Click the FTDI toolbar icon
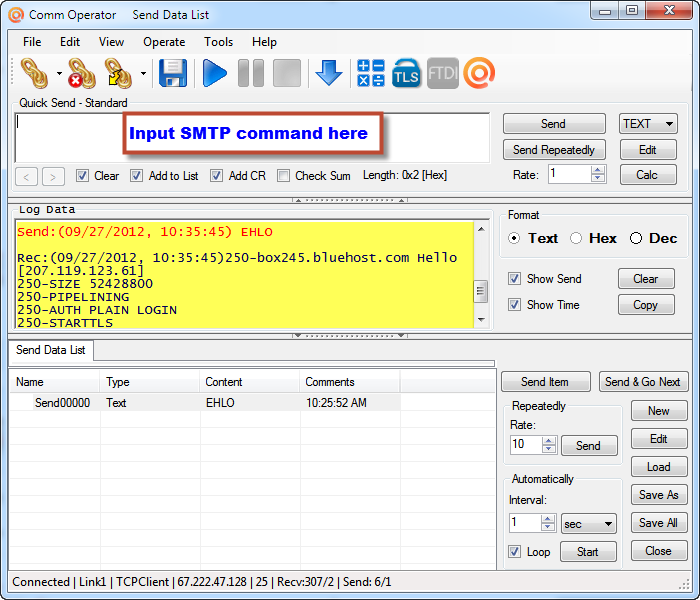700x600 pixels. 442,73
